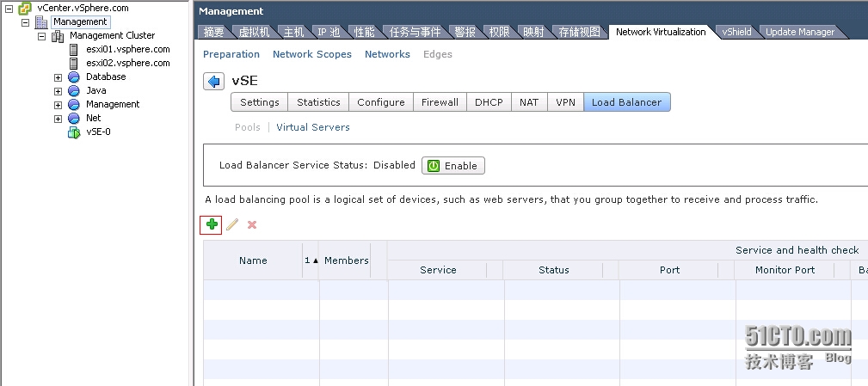This screenshot has width=868, height=386.
Task: Expand the Management resource pool
Action: coord(58,105)
